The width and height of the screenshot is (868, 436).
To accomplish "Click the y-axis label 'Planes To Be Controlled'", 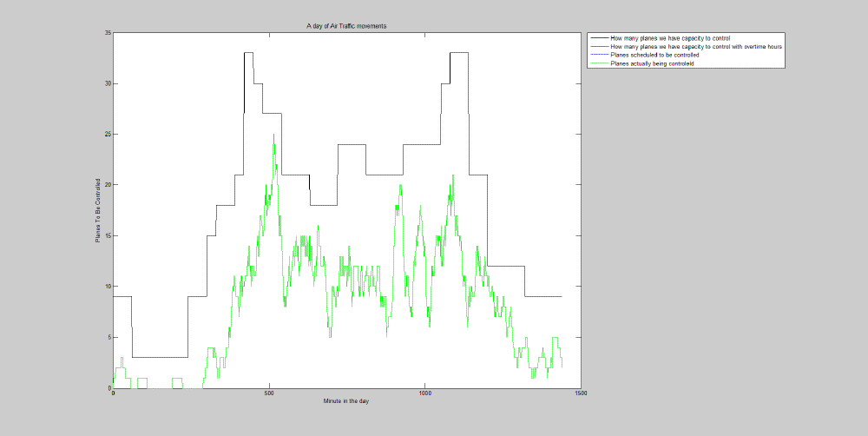I will click(97, 210).
